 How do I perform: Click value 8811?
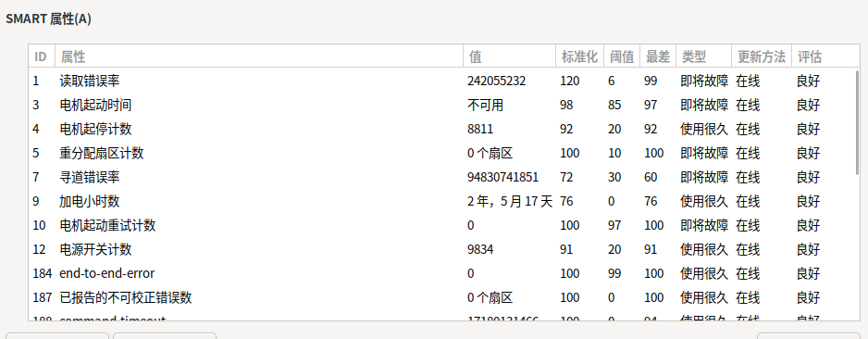tap(480, 129)
